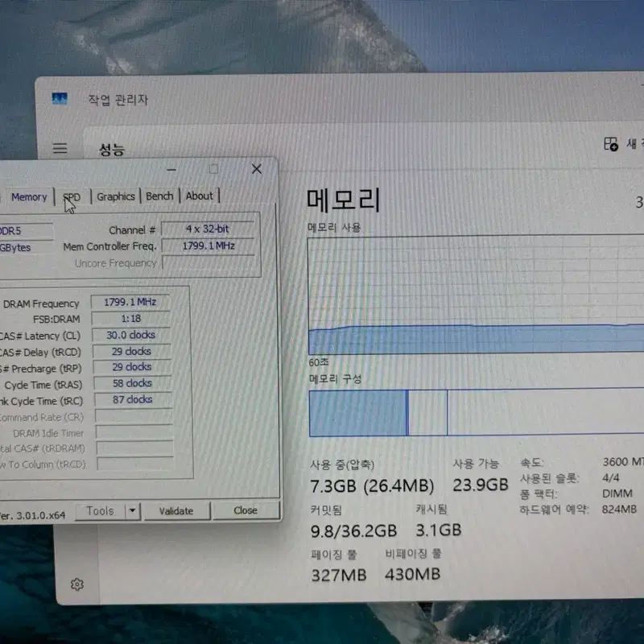The image size is (644, 644).
Task: Click the Mem Controller Freq. value field
Action: pos(208,246)
